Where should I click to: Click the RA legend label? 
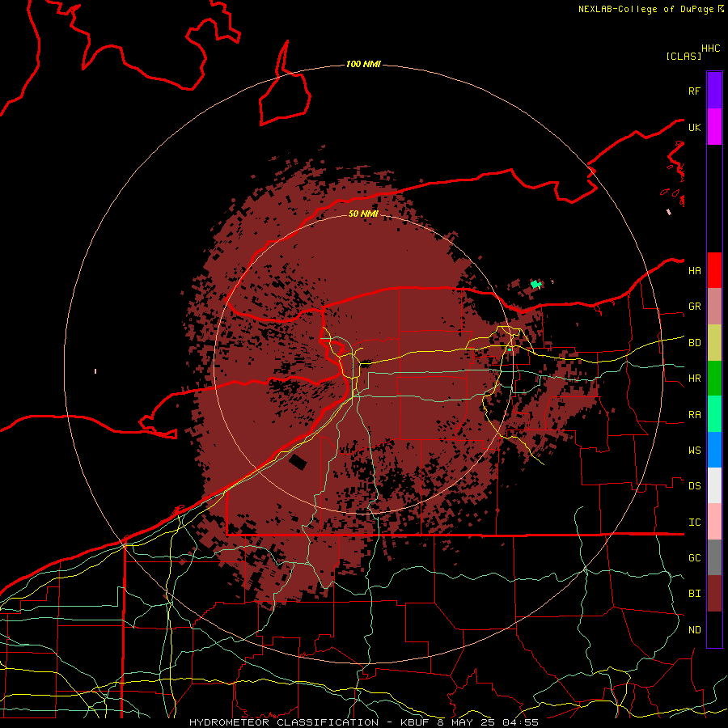click(x=694, y=415)
